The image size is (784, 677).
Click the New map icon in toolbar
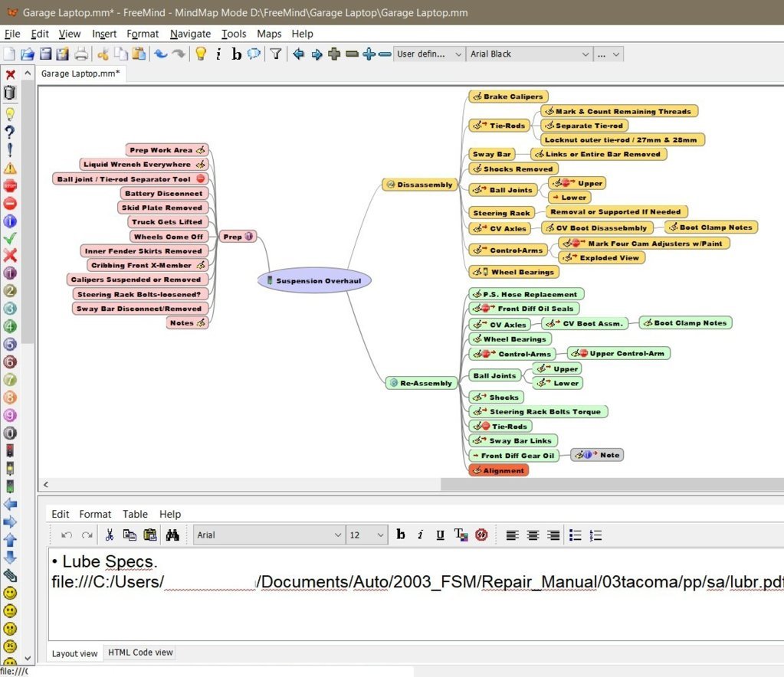9,54
